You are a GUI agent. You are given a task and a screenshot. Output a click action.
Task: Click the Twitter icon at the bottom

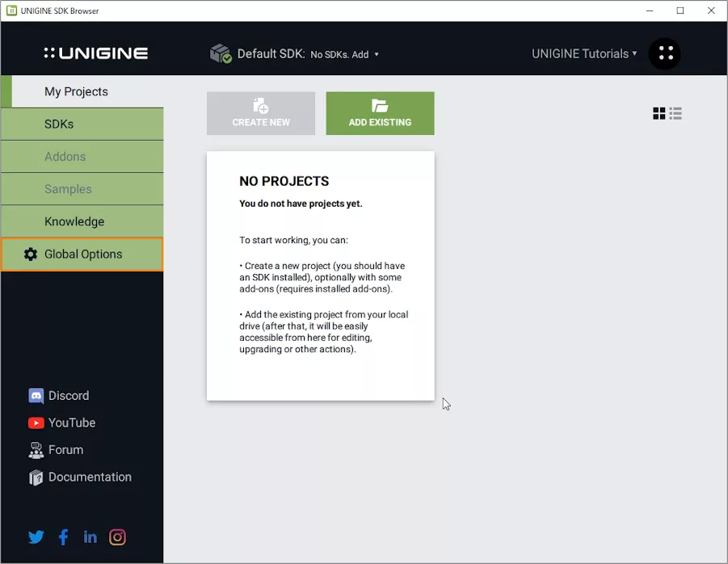36,537
